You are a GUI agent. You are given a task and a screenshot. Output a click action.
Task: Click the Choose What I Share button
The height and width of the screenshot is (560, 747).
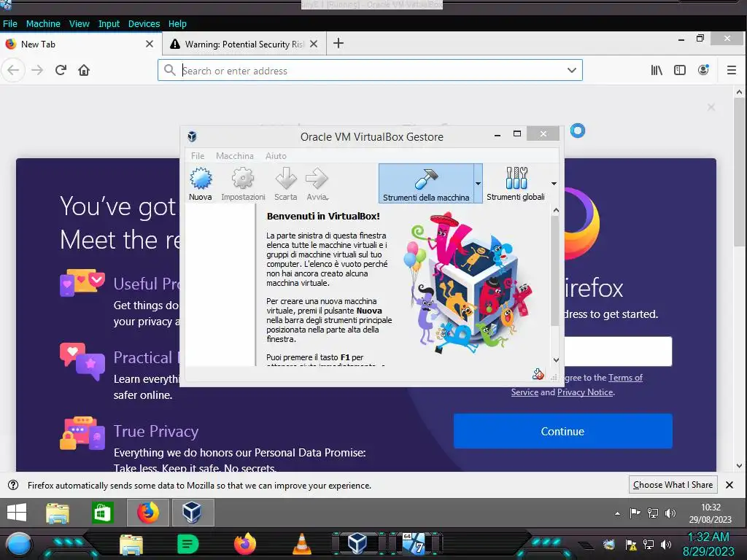click(x=673, y=485)
